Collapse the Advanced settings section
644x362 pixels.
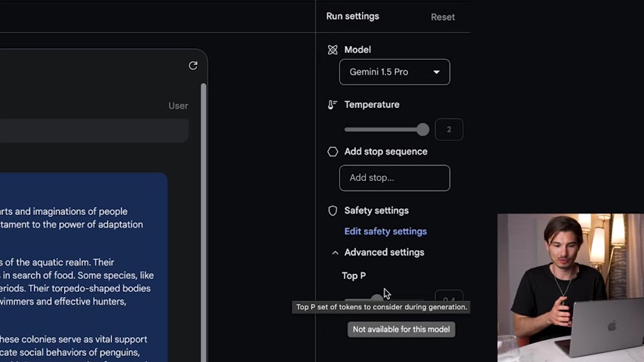coord(335,253)
